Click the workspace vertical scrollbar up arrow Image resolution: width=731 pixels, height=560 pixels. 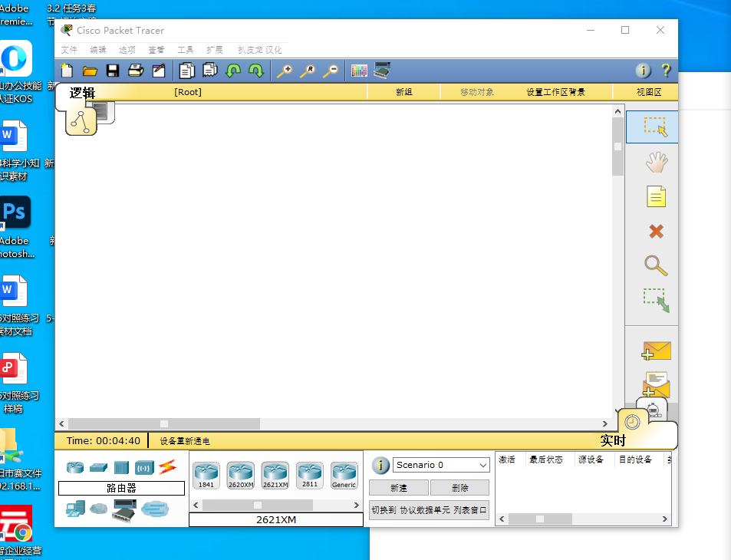tap(617, 111)
